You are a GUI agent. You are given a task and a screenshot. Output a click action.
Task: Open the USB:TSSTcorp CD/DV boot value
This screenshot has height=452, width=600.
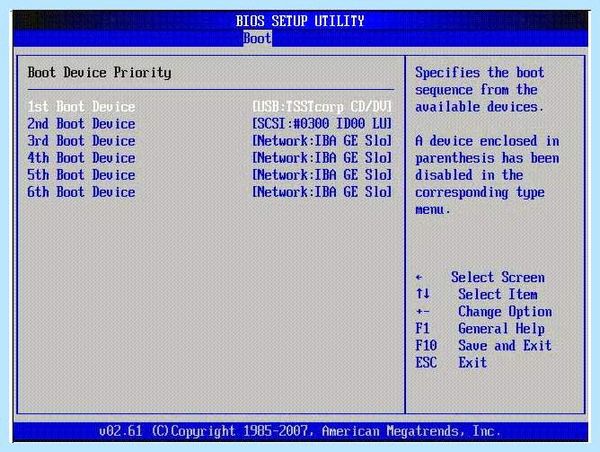pos(322,106)
